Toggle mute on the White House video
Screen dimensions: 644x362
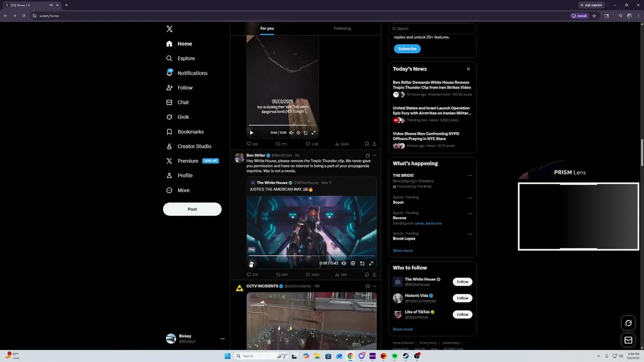[x=344, y=263]
